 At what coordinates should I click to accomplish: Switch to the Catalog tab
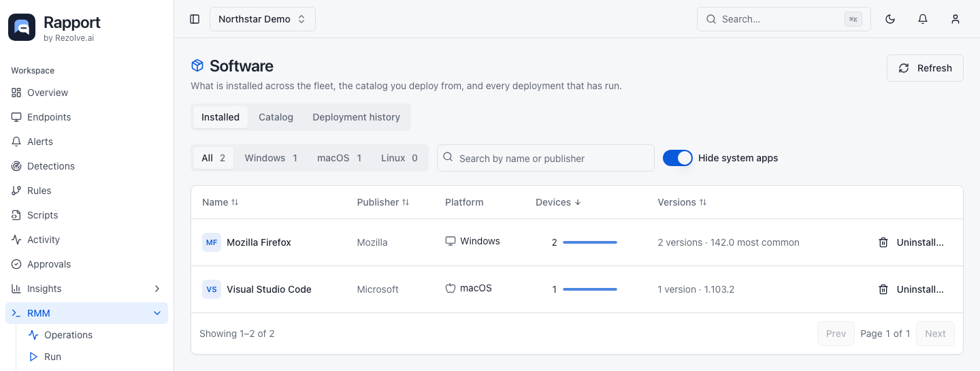coord(276,117)
